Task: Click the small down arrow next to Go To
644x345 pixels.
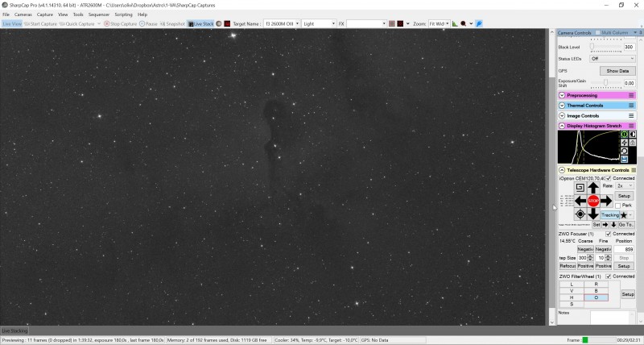Action: pos(613,225)
